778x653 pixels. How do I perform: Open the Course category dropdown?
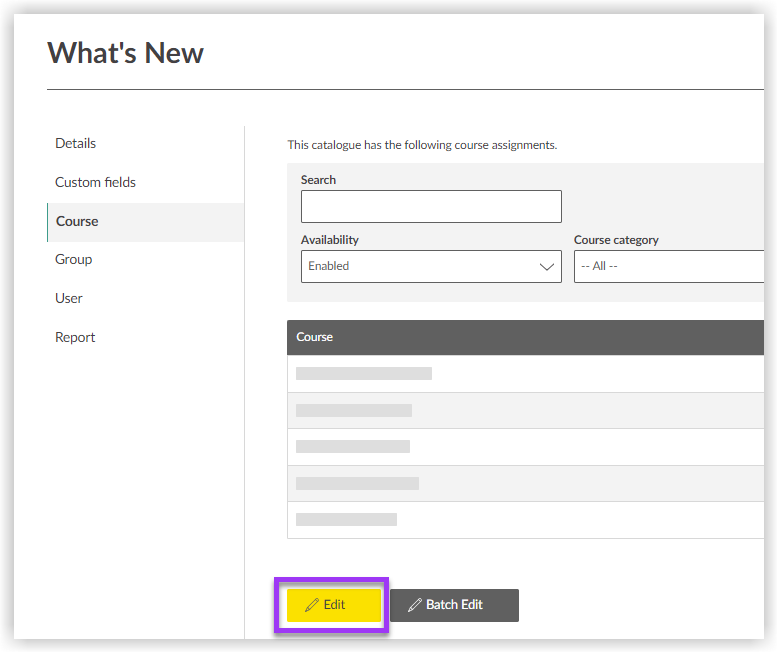(x=668, y=267)
